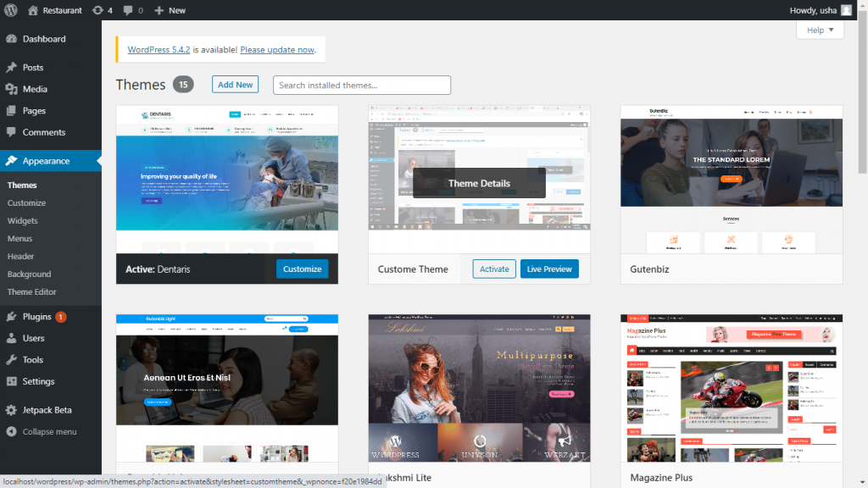Open Theme Editor in Appearance submenu
Screen dimensions: 868x488
32,292
